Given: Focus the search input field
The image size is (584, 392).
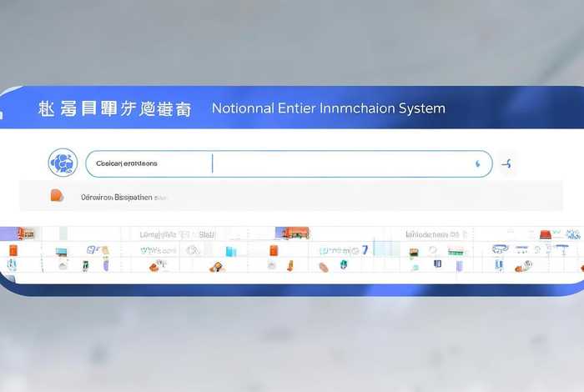Looking at the screenshot, I should click(289, 163).
